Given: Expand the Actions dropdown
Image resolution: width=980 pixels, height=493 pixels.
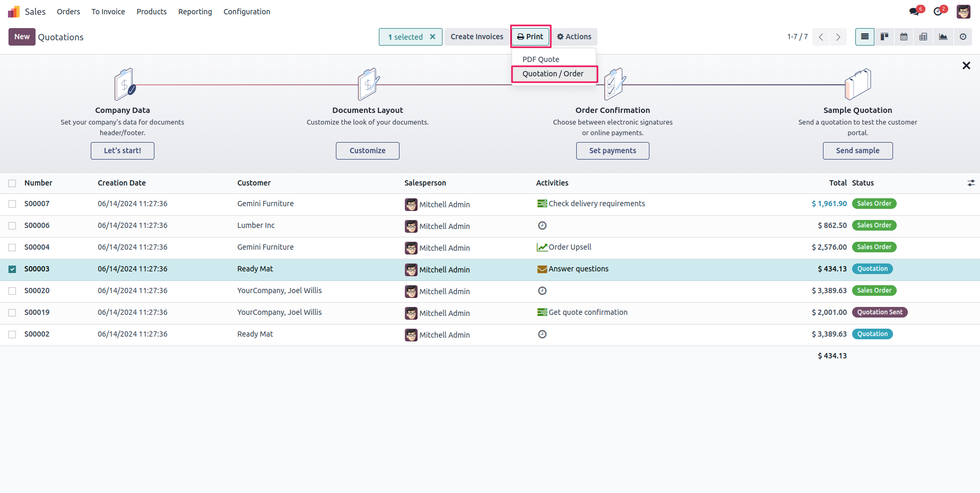Looking at the screenshot, I should pyautogui.click(x=574, y=37).
